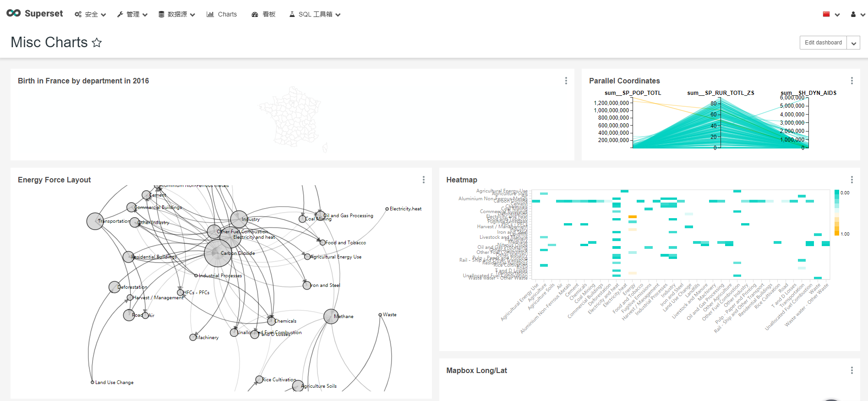Click the Industrial Processes node

(196, 276)
